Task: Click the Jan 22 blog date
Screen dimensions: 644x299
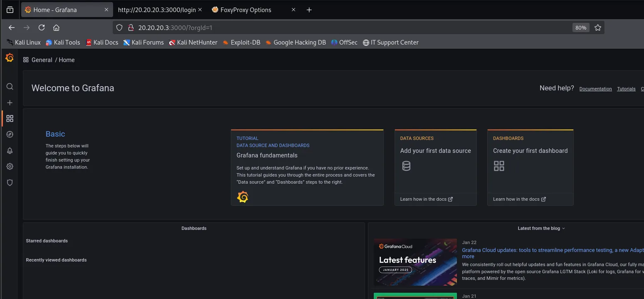Action: click(469, 242)
